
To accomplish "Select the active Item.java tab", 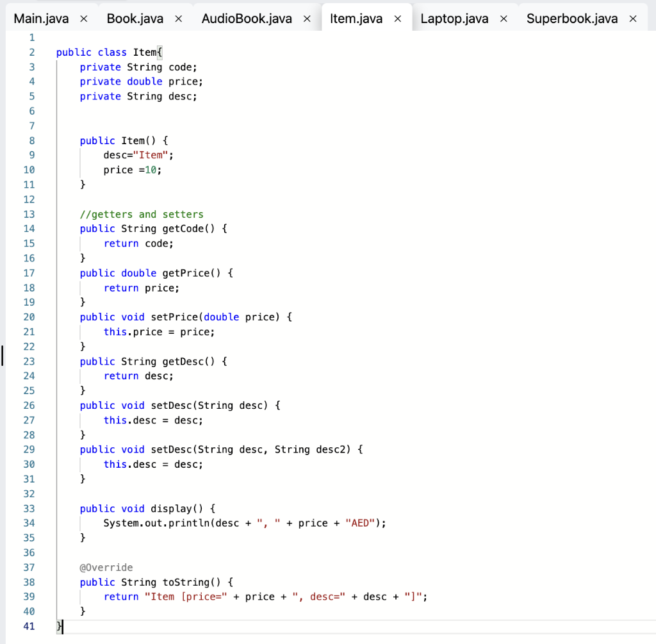I will click(x=355, y=19).
